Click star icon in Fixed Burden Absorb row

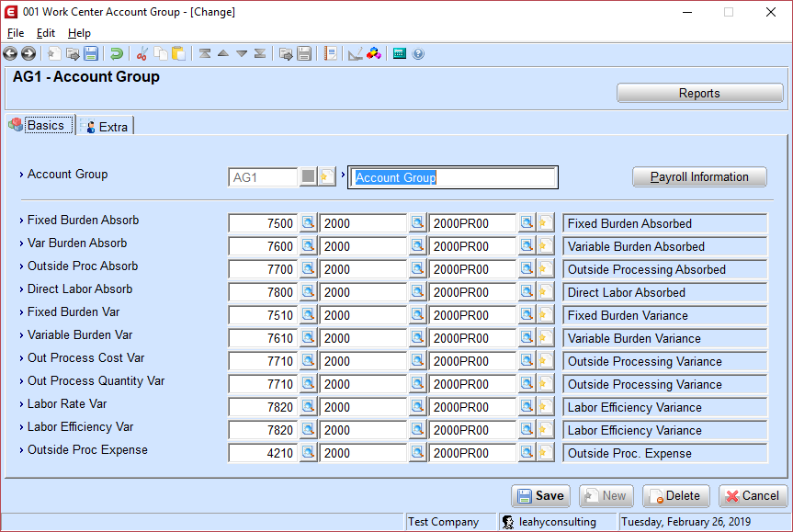[545, 222]
